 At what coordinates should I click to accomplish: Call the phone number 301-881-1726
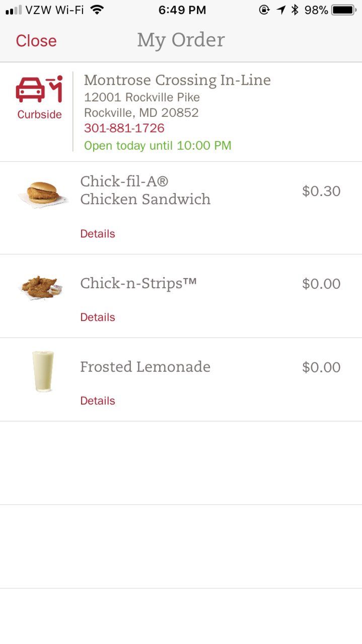tap(124, 128)
